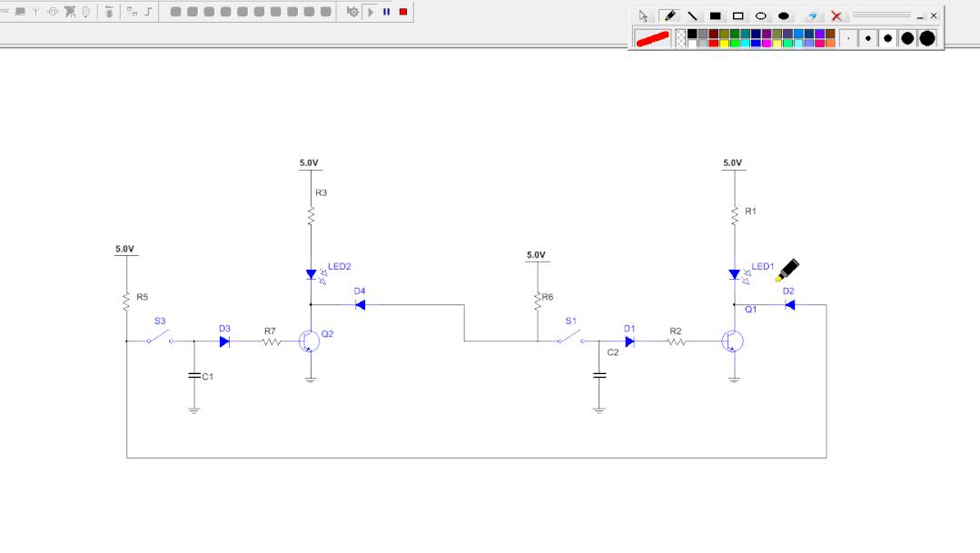Toggle switch S1 in the circuit
980x553 pixels.
click(570, 338)
